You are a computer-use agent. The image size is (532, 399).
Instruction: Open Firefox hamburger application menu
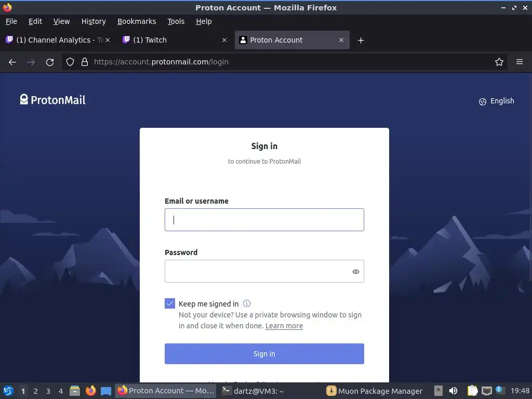(520, 62)
